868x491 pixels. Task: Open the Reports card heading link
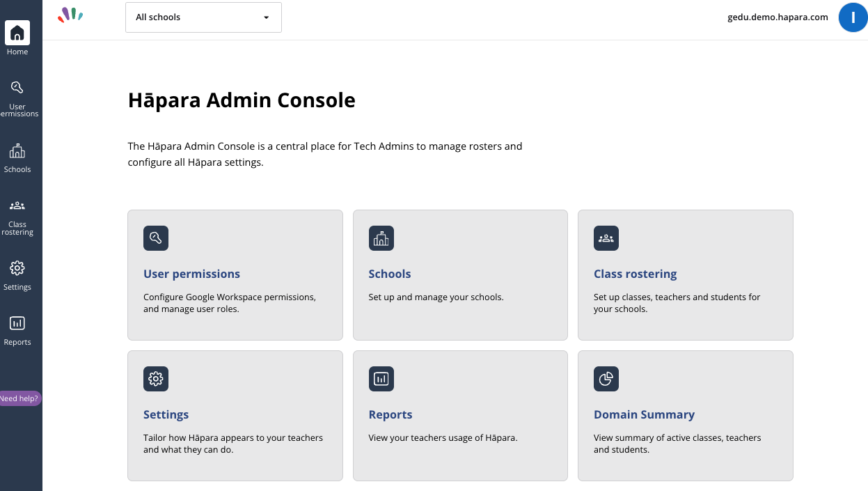(390, 414)
